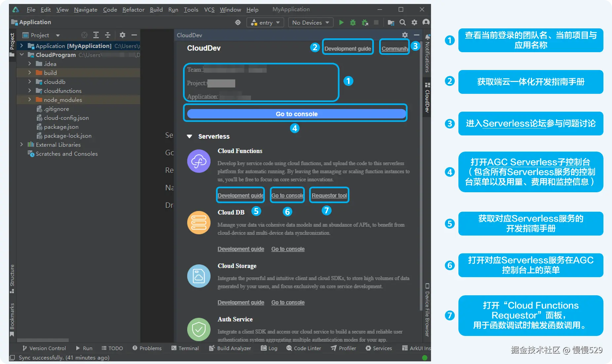Open search everywhere magnifier icon
Image resolution: width=612 pixels, height=364 pixels.
click(x=403, y=22)
